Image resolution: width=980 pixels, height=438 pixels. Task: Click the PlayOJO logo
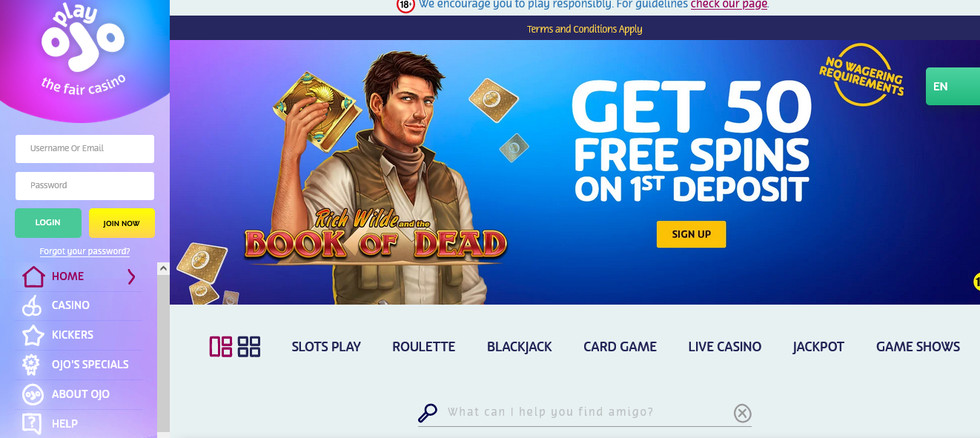coord(82,50)
